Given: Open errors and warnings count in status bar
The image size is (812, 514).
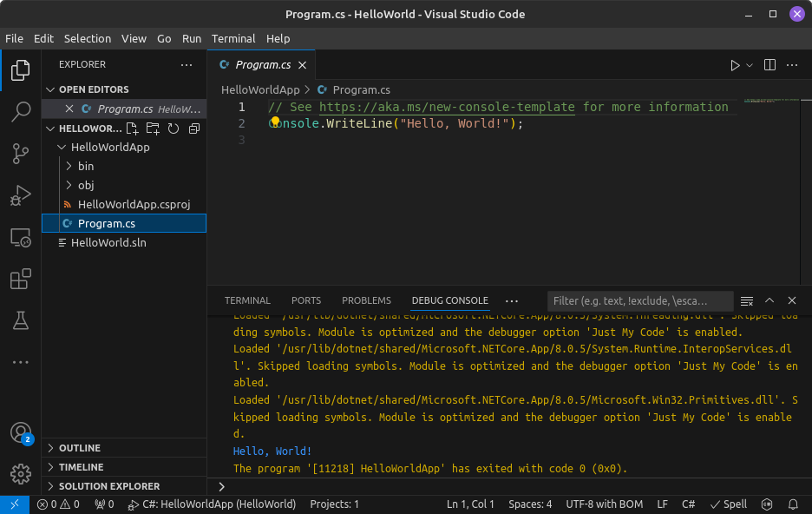Looking at the screenshot, I should [x=58, y=504].
